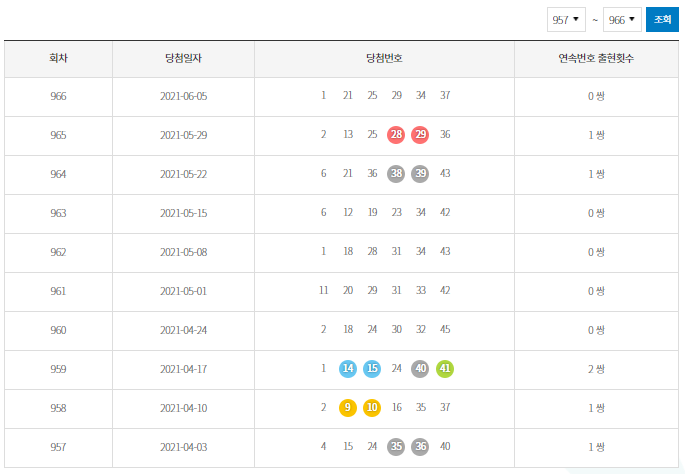The width and height of the screenshot is (685, 474).
Task: Click number 28 in round 962
Action: coord(372,251)
